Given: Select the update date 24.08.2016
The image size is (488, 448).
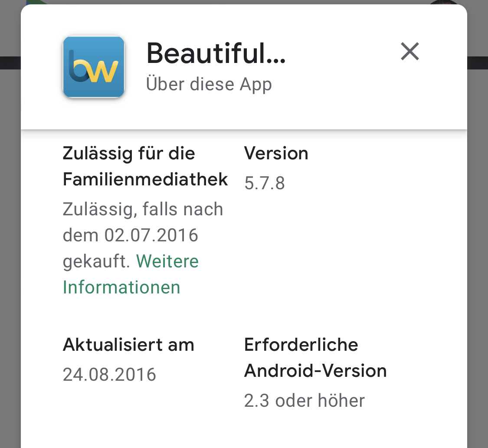Looking at the screenshot, I should tap(109, 374).
